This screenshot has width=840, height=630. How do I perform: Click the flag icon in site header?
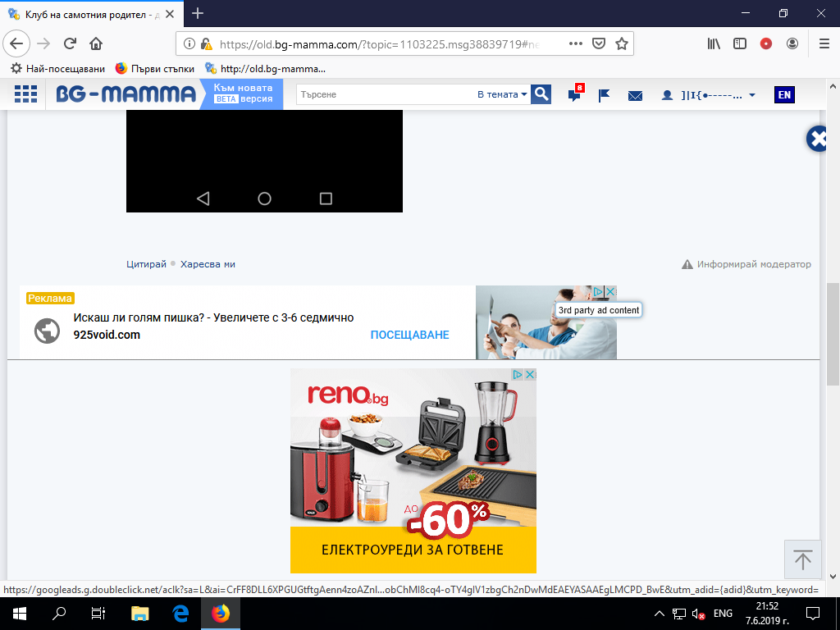point(605,95)
